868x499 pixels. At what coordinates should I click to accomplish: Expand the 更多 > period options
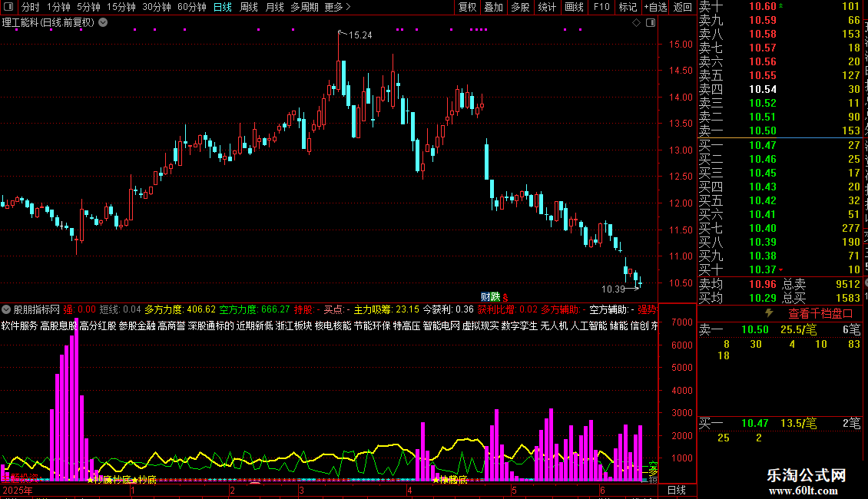pyautogui.click(x=337, y=7)
